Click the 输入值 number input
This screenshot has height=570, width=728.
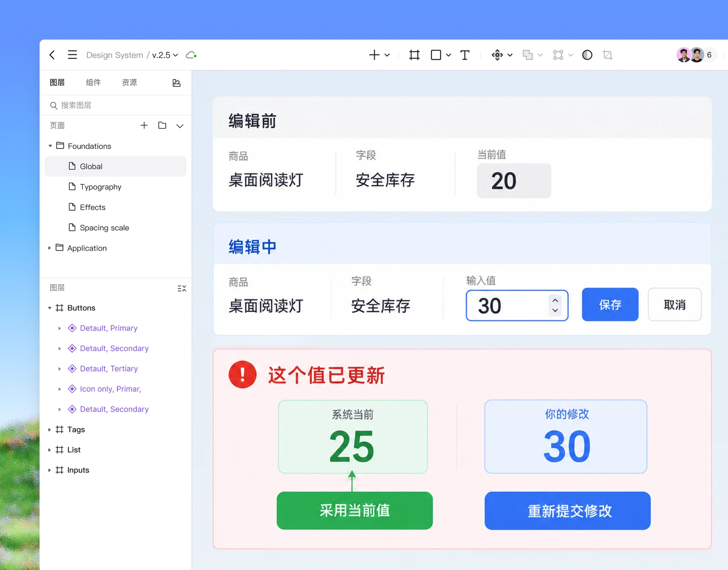[517, 305]
